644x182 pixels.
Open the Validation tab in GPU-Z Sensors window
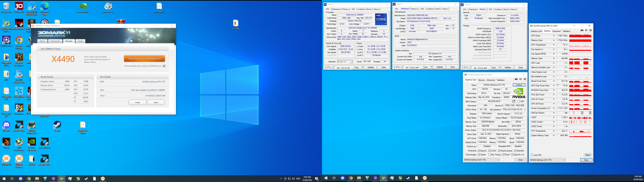pyautogui.click(x=566, y=31)
